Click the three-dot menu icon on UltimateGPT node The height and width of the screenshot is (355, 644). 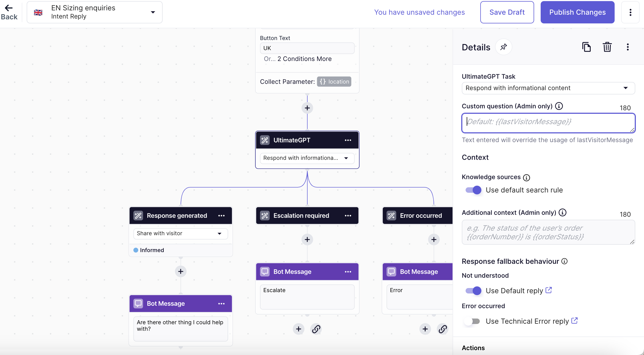(x=348, y=140)
